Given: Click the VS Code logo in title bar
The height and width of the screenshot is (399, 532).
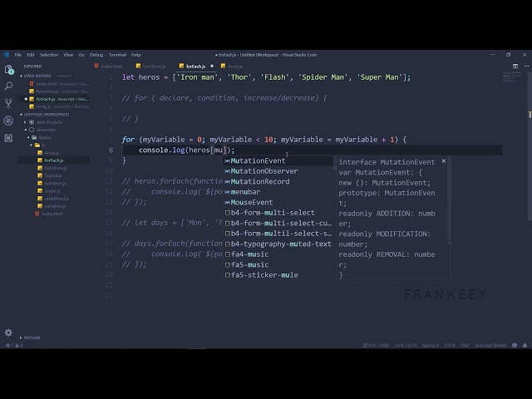Looking at the screenshot, I should point(6,55).
